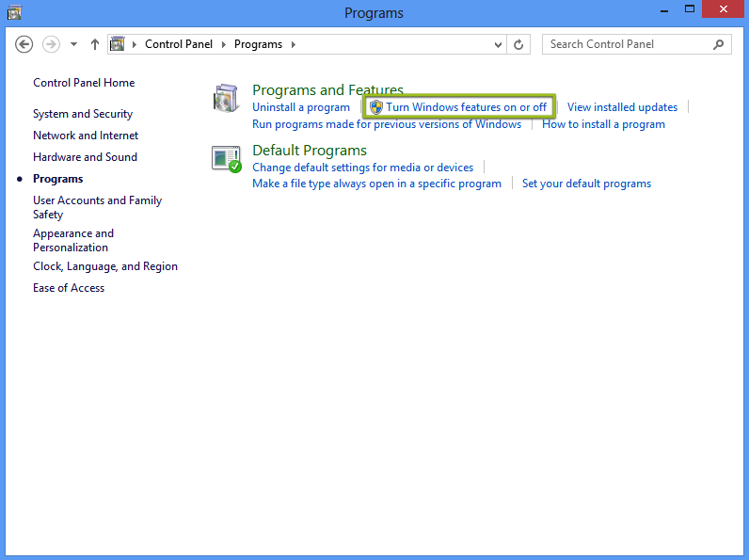Click Turn Windows features on or off
Screen dimensions: 749x560
[466, 107]
